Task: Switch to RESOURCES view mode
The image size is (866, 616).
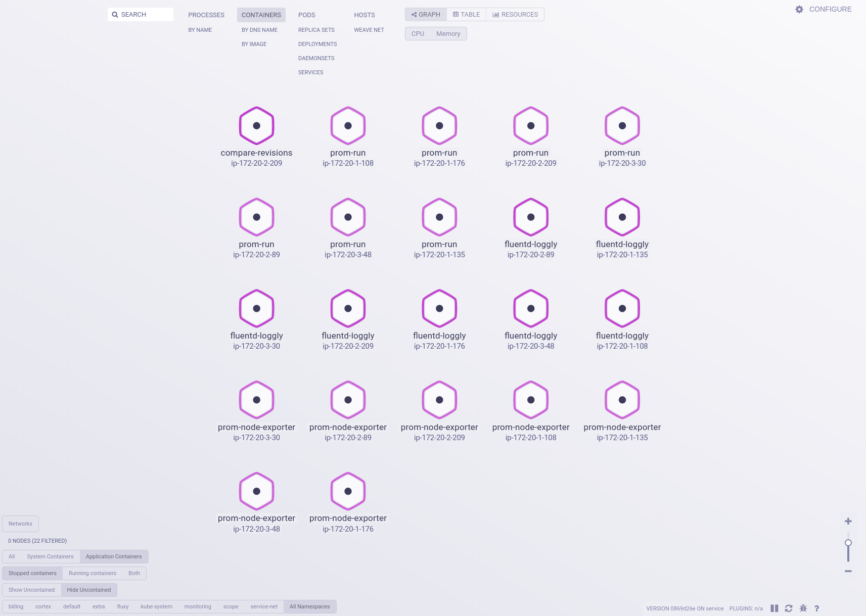Action: pos(515,15)
